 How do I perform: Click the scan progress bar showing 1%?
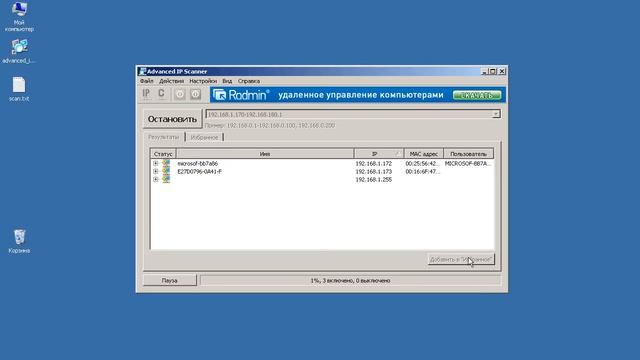[x=350, y=280]
